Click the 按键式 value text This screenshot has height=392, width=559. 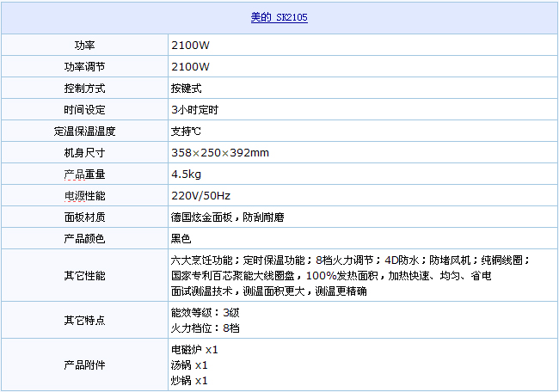pos(187,89)
